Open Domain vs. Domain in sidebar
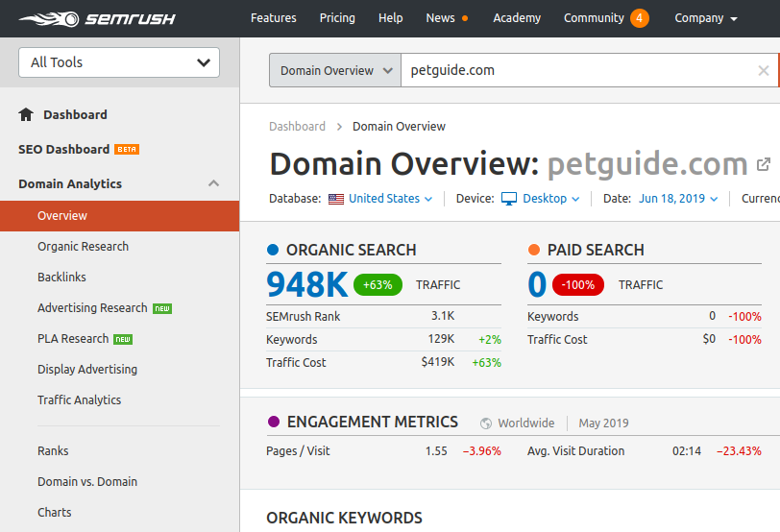Viewport: 780px width, 532px height. (87, 482)
